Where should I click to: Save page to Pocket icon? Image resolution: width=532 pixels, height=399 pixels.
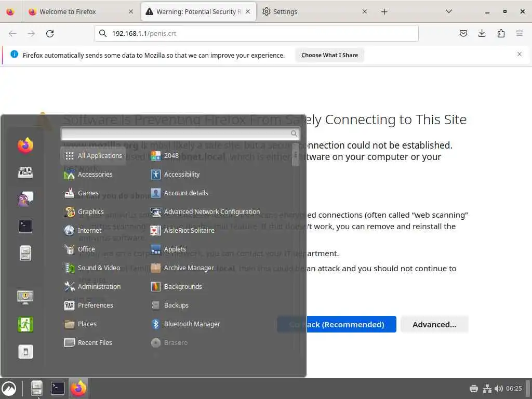[x=463, y=33]
